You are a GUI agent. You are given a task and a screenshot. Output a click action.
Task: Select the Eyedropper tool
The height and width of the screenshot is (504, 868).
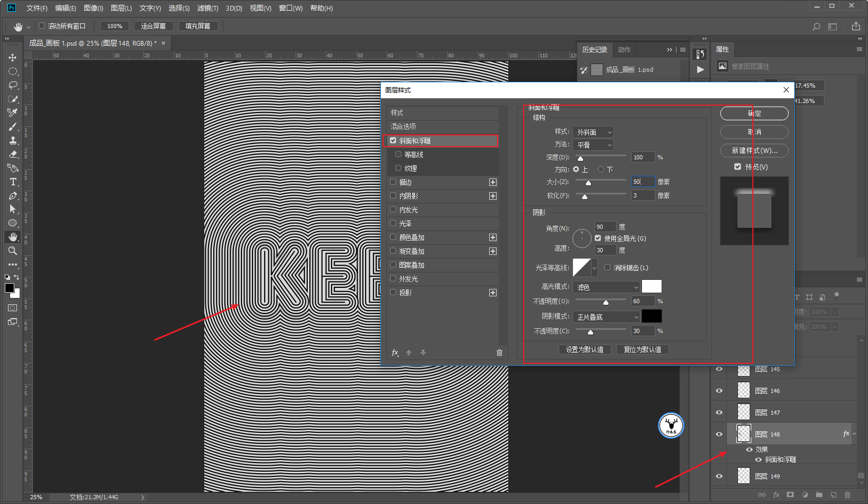point(13,113)
